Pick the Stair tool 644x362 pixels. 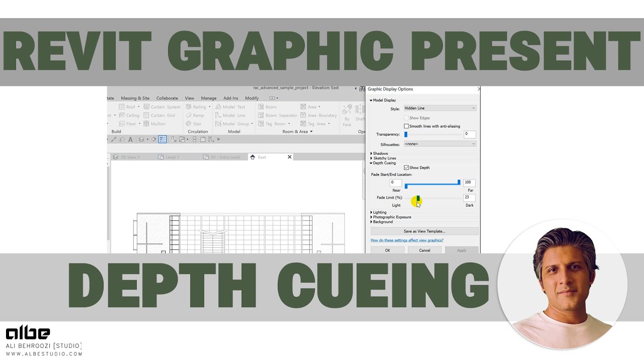pyautogui.click(x=194, y=124)
